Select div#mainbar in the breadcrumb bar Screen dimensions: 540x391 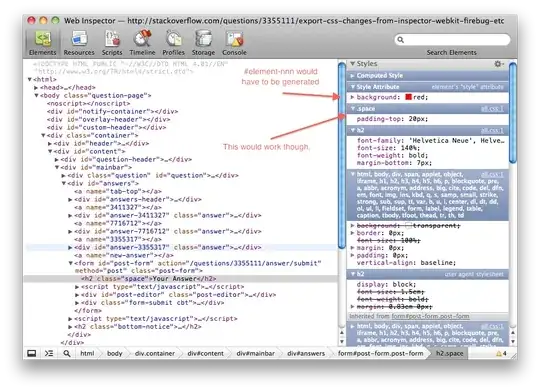pos(256,353)
